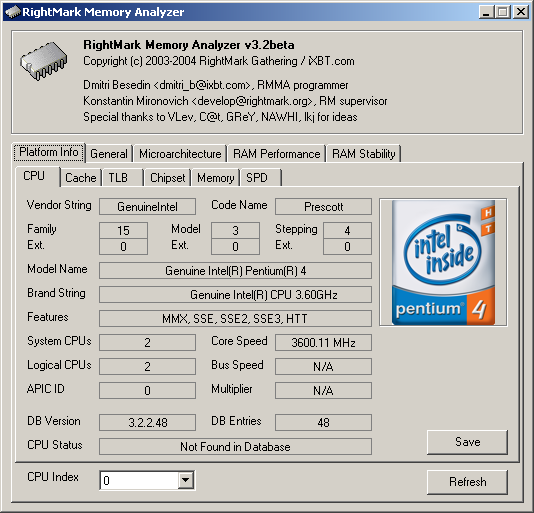Click the Stepping Ext. value field
This screenshot has height=513, width=534.
click(x=347, y=246)
